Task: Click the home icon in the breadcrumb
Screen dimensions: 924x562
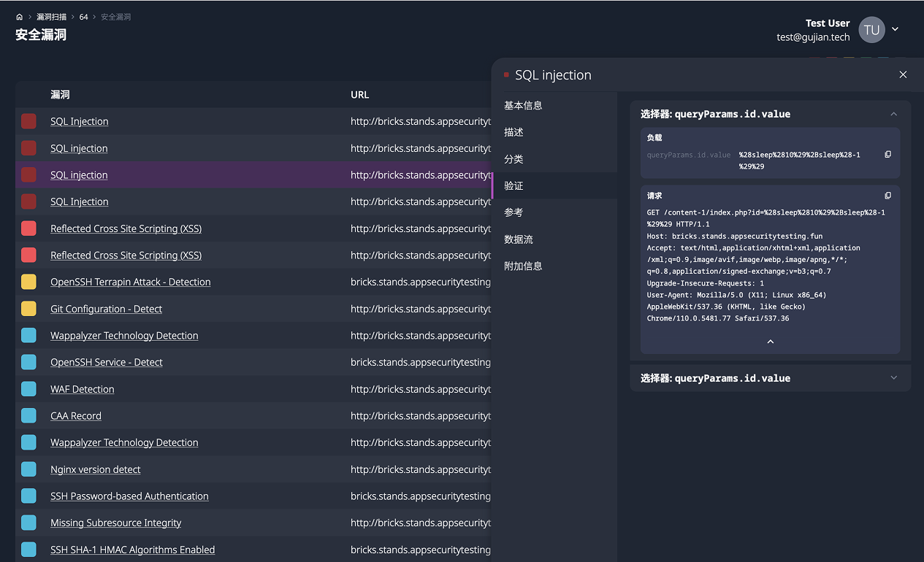Action: [x=19, y=16]
